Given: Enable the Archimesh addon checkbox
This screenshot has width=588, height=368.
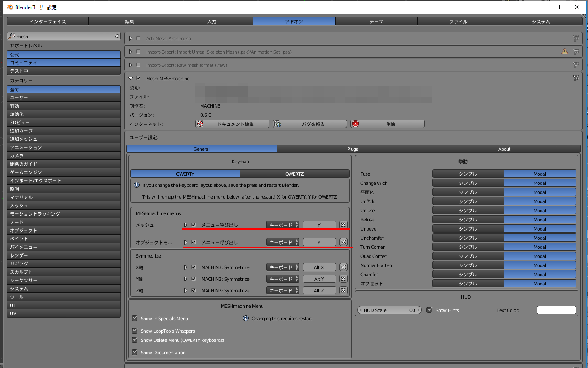Looking at the screenshot, I should tap(139, 38).
